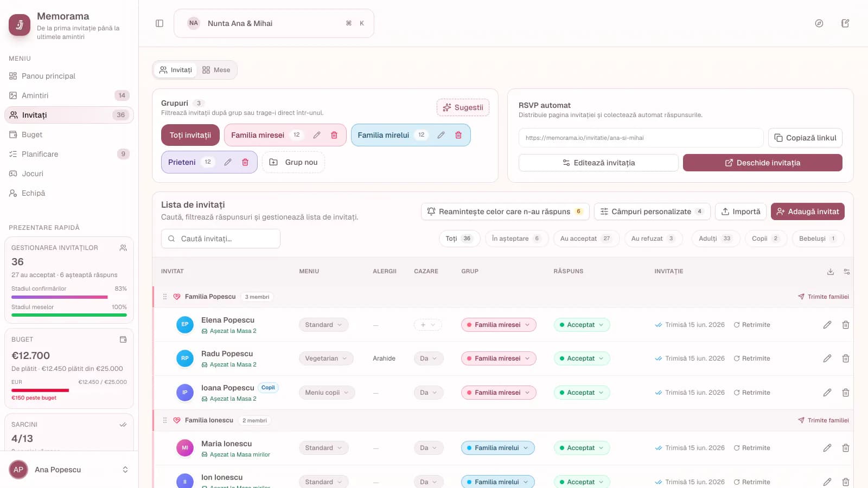Show only Copii guests
Screen dimensions: 868x488
pos(766,239)
